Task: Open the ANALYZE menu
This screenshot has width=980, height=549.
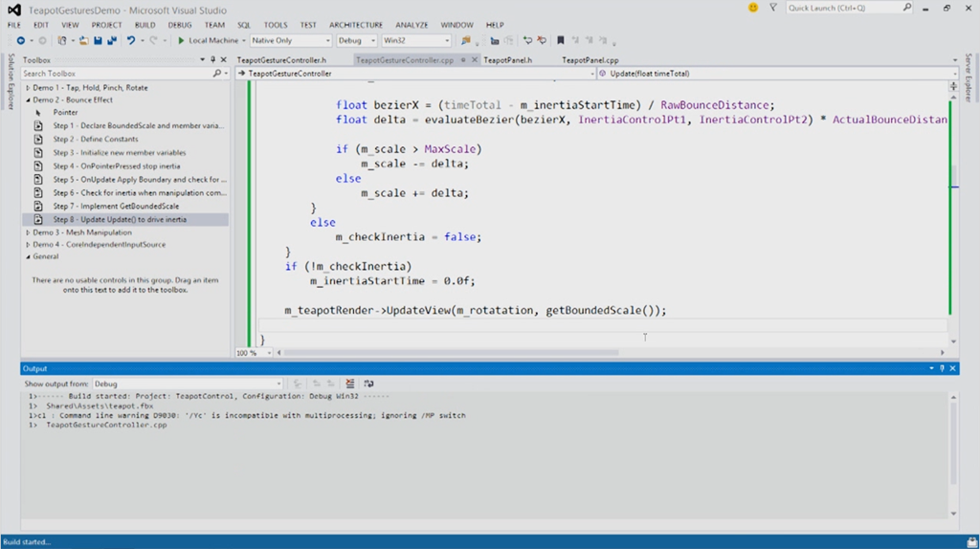Action: [x=412, y=25]
